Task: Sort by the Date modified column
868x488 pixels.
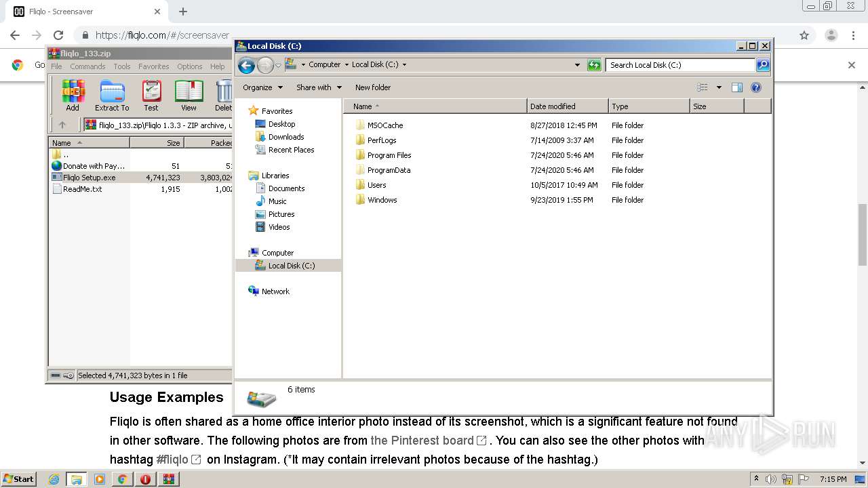Action: pos(568,106)
